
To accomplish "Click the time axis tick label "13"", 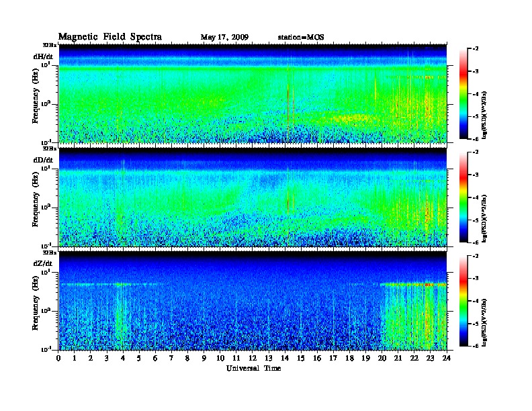I will (269, 358).
